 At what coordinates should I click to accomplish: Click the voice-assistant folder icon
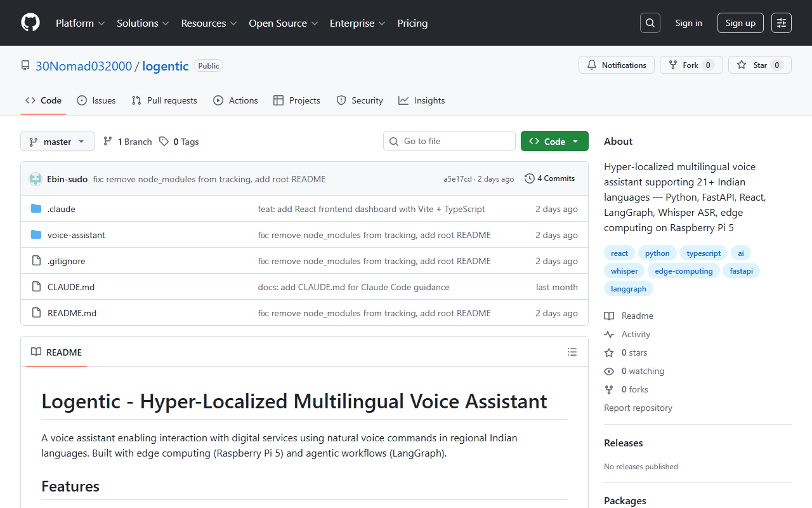pos(37,234)
